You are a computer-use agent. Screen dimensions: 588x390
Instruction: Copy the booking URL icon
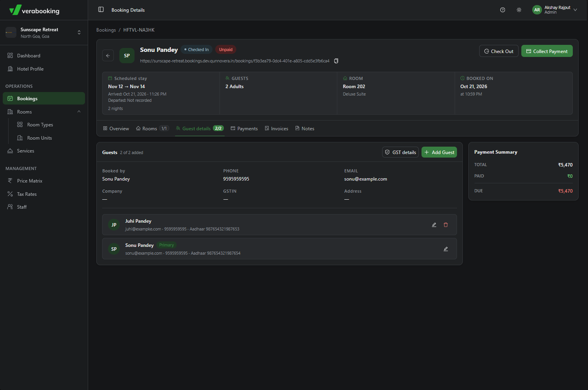[336, 61]
